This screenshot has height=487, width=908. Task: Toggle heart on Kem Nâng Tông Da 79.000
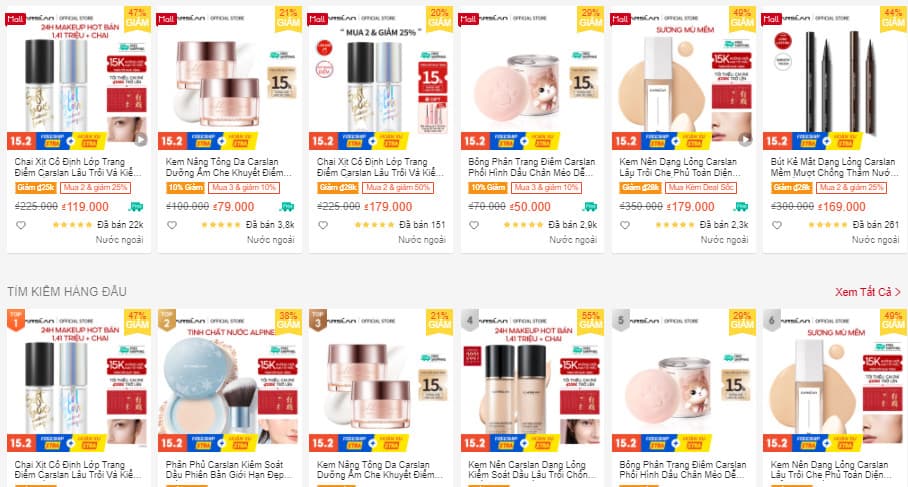coord(172,225)
